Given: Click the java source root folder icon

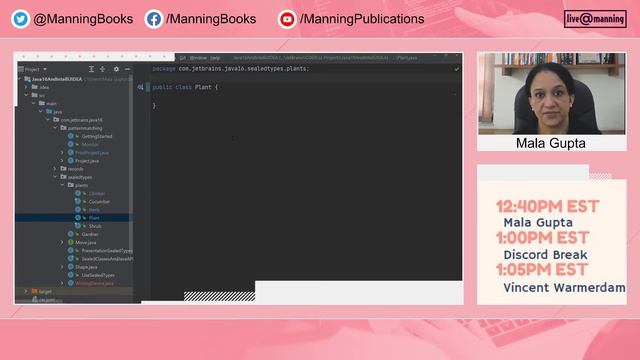Looking at the screenshot, I should [x=49, y=111].
